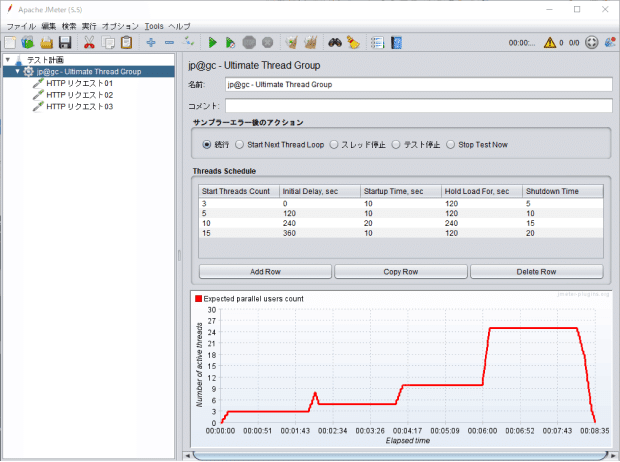Collapse all tree nodes with minus icon

point(169,42)
